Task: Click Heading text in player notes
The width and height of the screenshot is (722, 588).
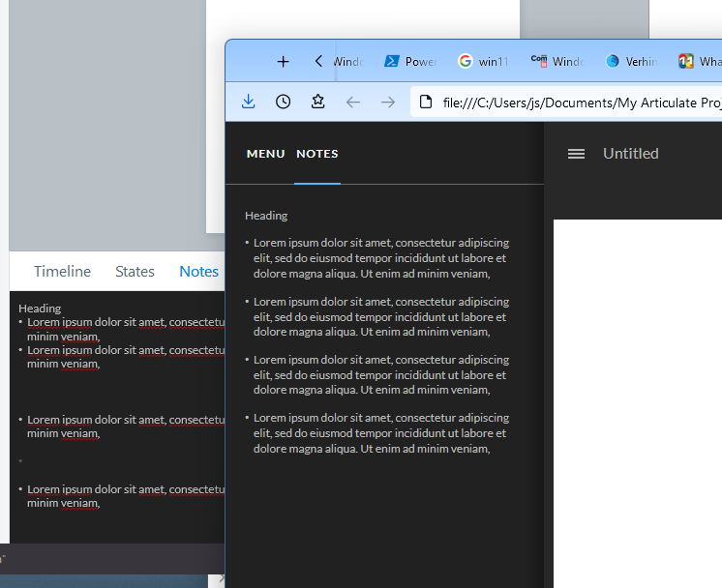Action: (266, 216)
